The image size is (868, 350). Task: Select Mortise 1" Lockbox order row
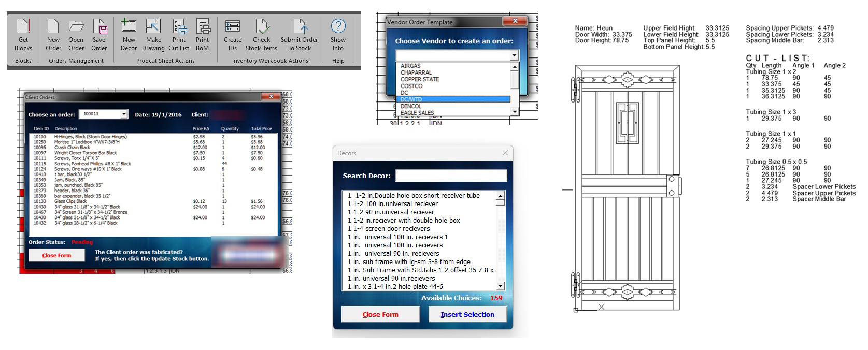[x=153, y=142]
